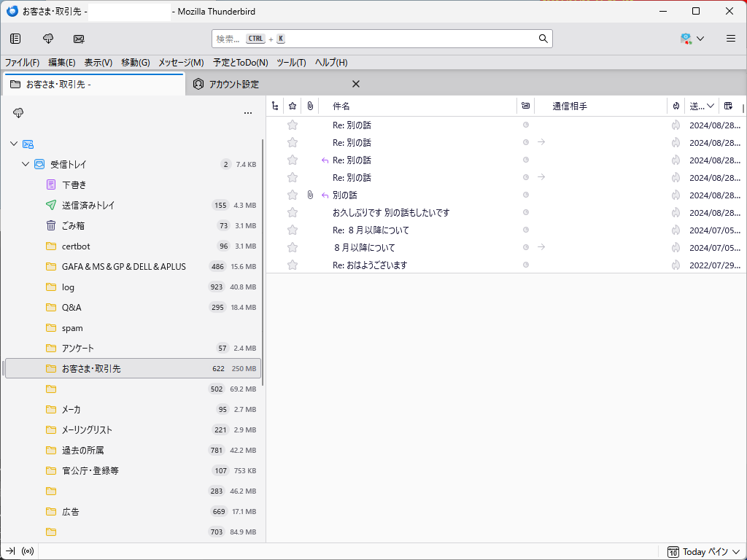747x560 pixels.
Task: Select the spam folder
Action: [133, 327]
